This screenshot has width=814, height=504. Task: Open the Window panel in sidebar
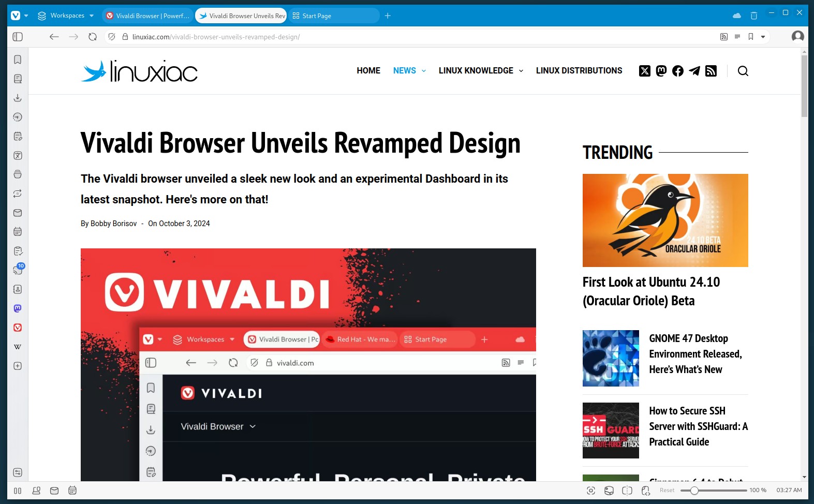18,174
